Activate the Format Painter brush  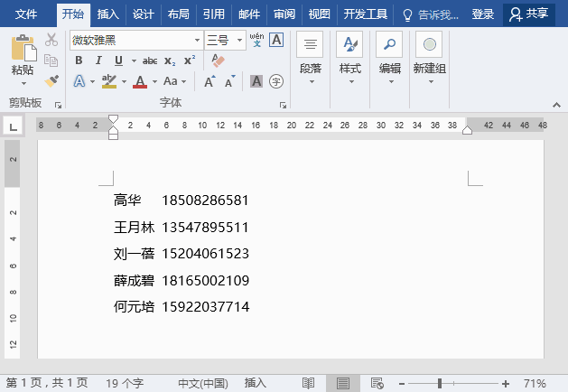tap(51, 80)
